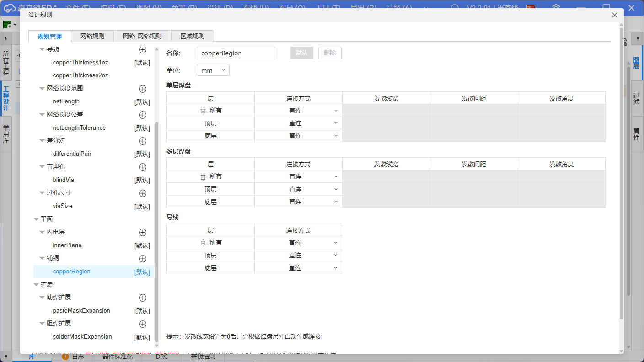The height and width of the screenshot is (362, 644).
Task: Click the 默认 button beside name field
Action: click(x=301, y=53)
